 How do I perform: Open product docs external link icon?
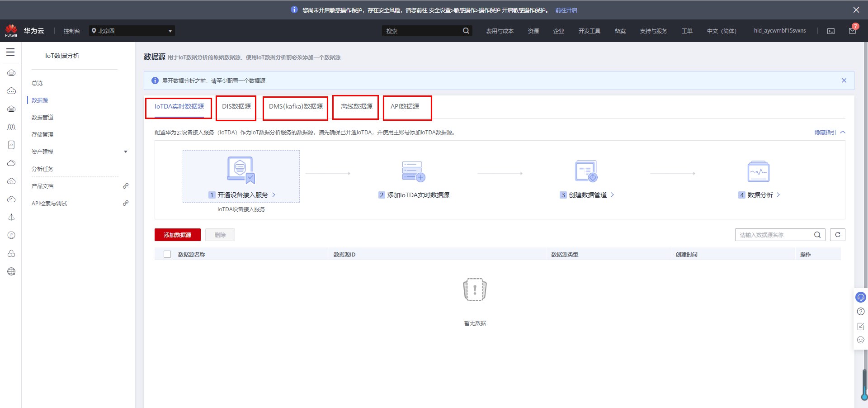point(126,186)
